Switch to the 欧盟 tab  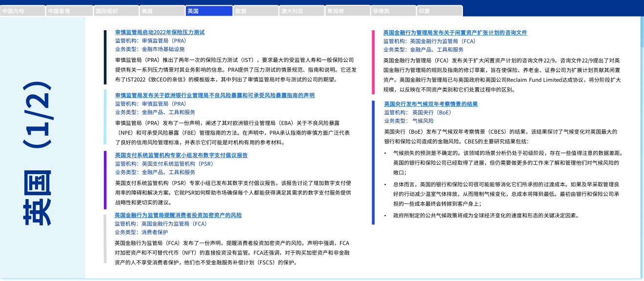(x=255, y=11)
